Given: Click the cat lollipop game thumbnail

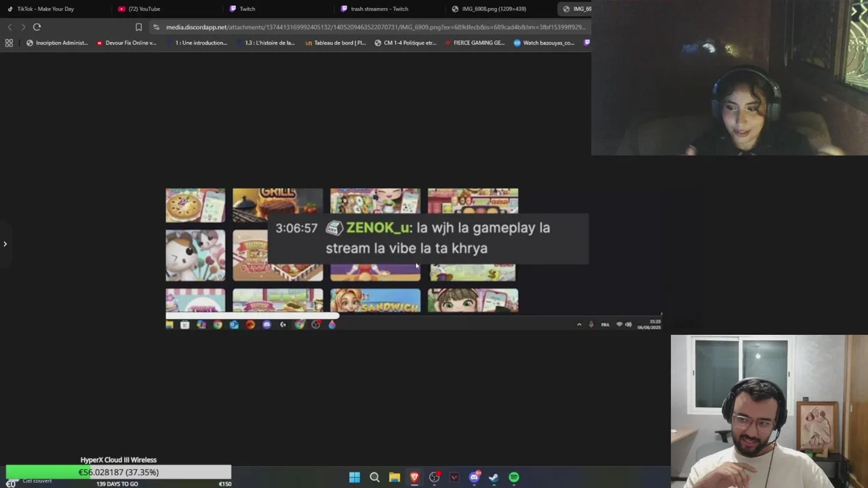Looking at the screenshot, I should (x=195, y=255).
